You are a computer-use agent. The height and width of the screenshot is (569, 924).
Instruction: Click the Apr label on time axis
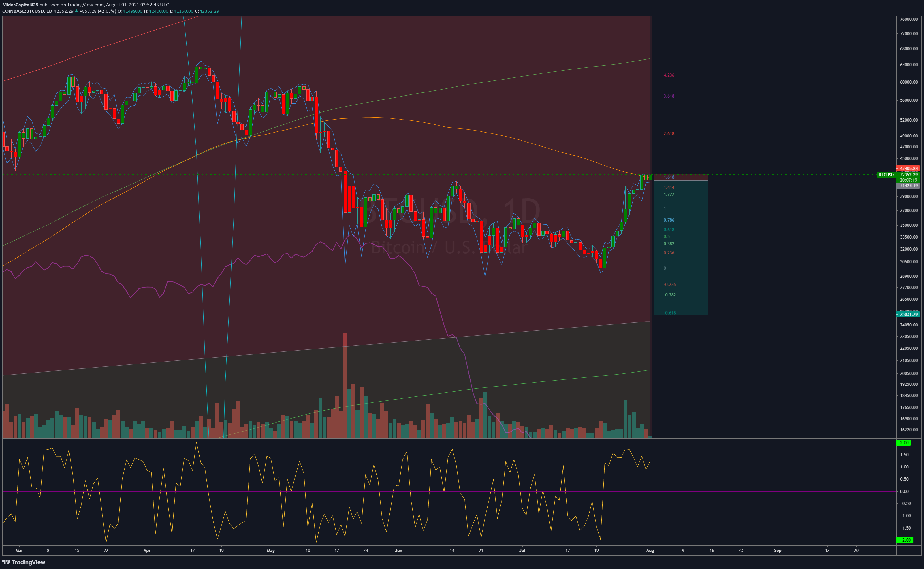[x=147, y=551]
